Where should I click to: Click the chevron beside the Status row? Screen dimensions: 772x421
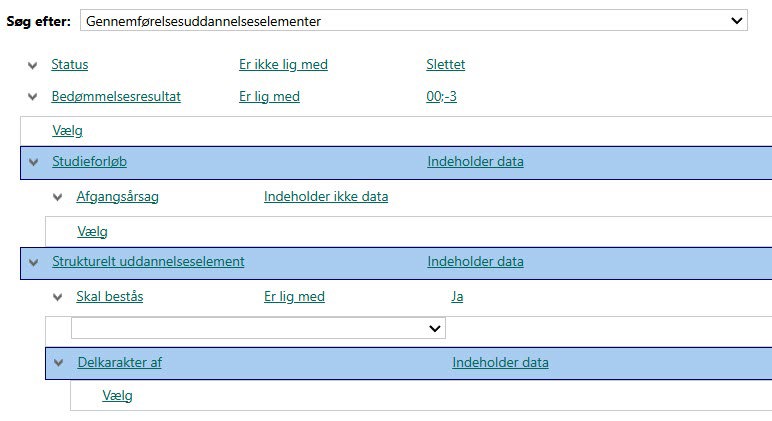34,65
